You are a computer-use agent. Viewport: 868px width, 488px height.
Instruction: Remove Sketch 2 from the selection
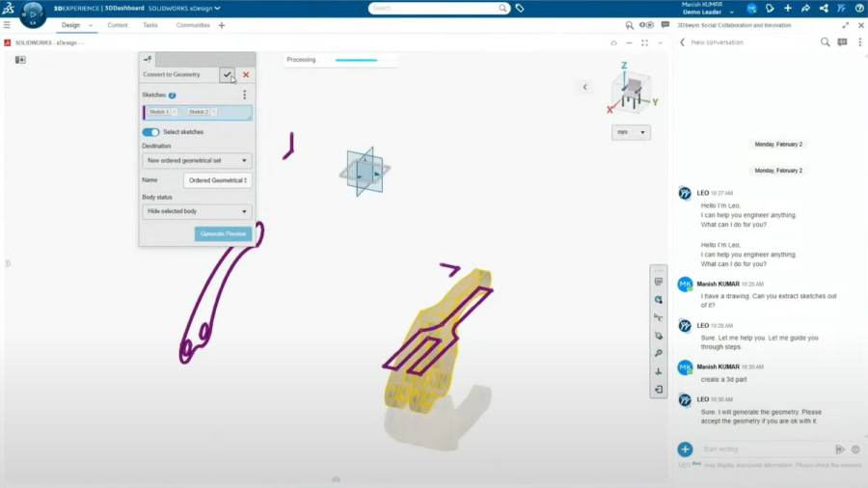pos(213,112)
